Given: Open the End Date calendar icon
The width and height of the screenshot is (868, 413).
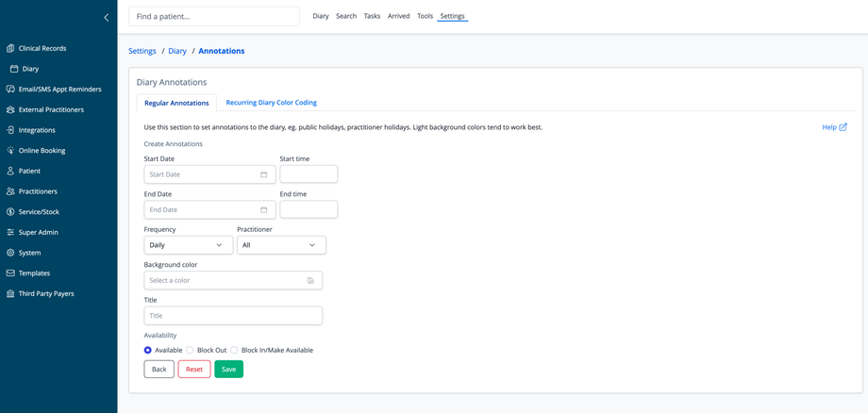Looking at the screenshot, I should coord(263,209).
